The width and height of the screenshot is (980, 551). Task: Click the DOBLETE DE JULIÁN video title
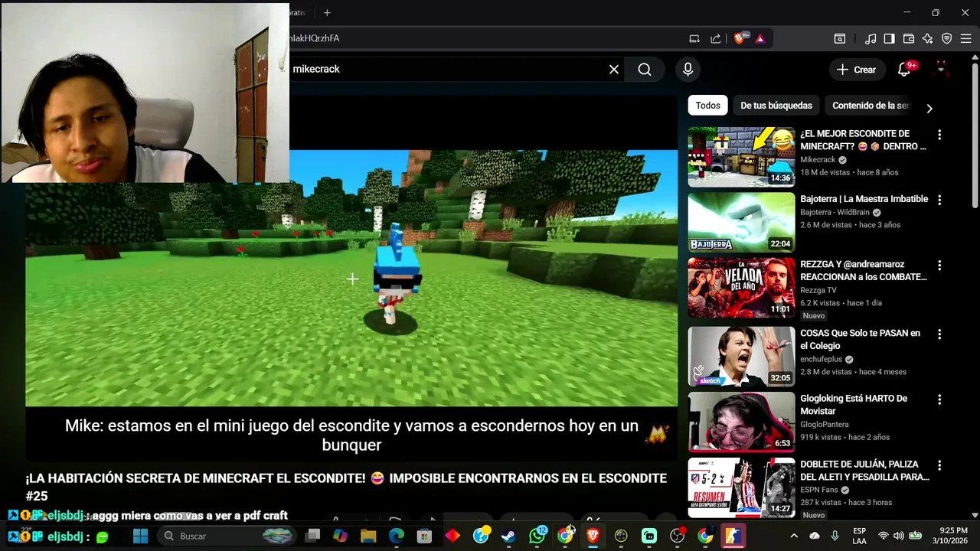point(864,471)
